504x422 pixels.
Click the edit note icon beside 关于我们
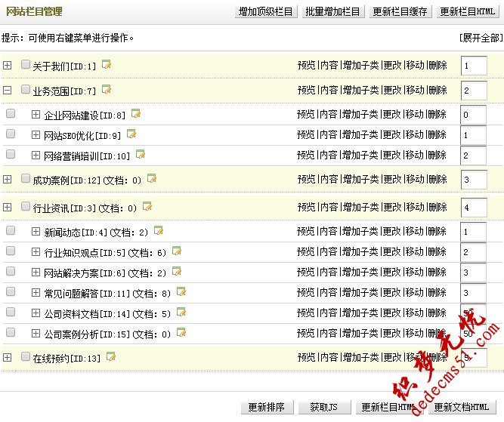click(x=107, y=64)
